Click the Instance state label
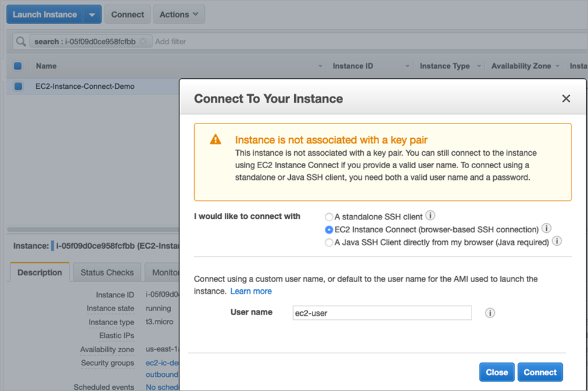The image size is (588, 391). pos(110,308)
